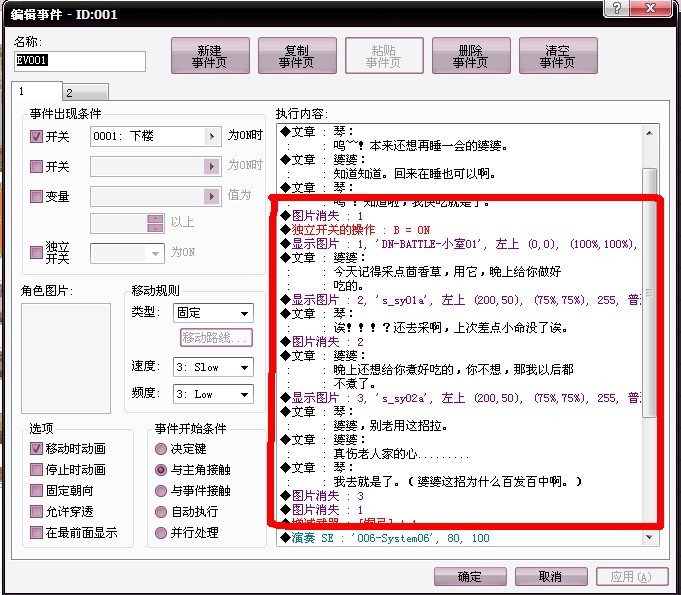The height and width of the screenshot is (595, 681).
Task: Select event page tab 1
Action: click(x=37, y=92)
